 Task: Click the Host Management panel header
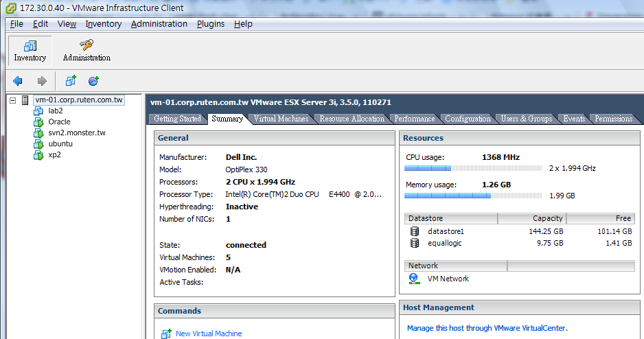pyautogui.click(x=519, y=308)
